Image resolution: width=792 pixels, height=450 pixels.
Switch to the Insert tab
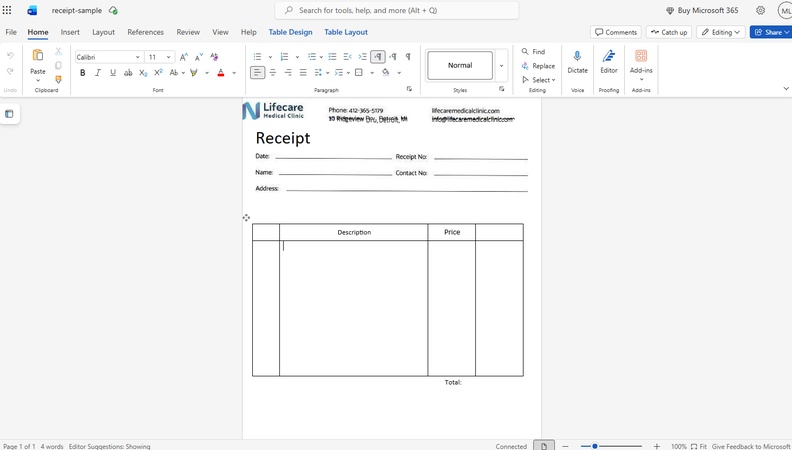(x=70, y=32)
